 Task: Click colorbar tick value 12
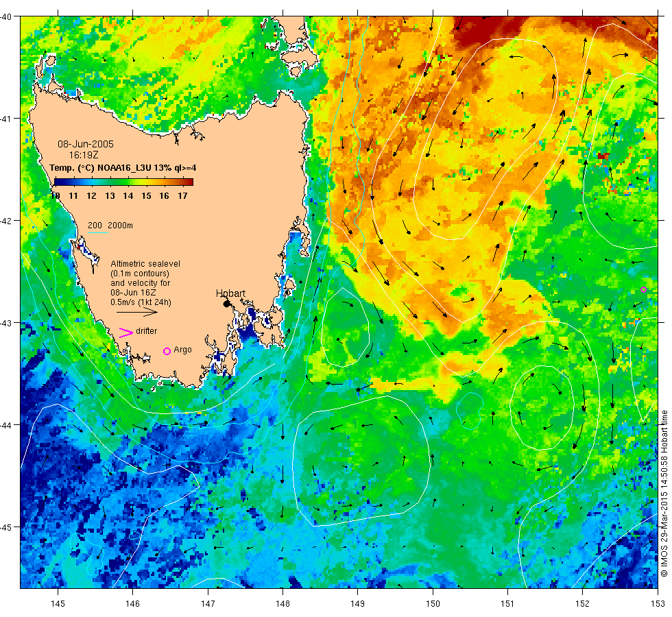coord(91,196)
